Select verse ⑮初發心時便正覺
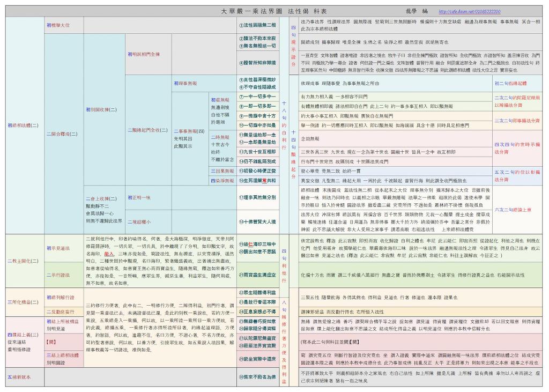Viewport: 549px width, 392px height. tap(257, 171)
